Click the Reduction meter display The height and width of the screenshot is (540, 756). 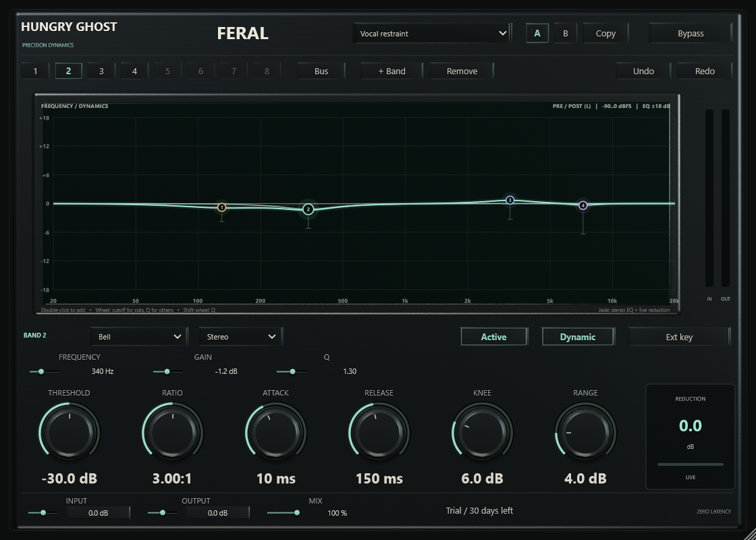690,436
